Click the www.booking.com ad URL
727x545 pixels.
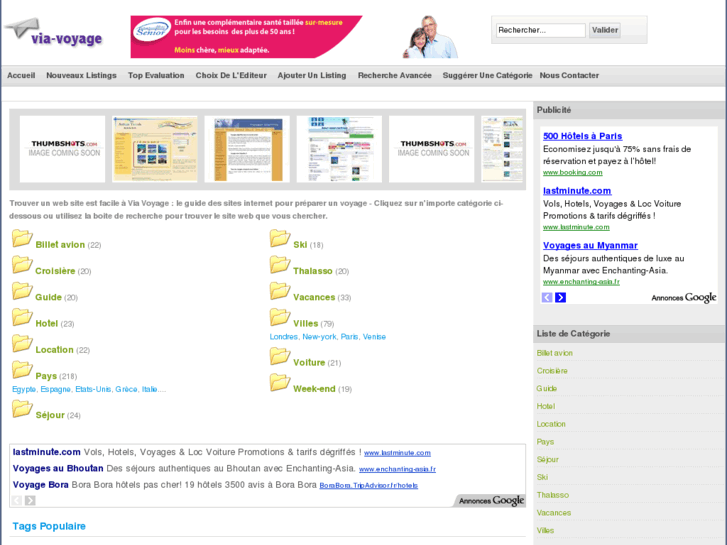pyautogui.click(x=573, y=173)
